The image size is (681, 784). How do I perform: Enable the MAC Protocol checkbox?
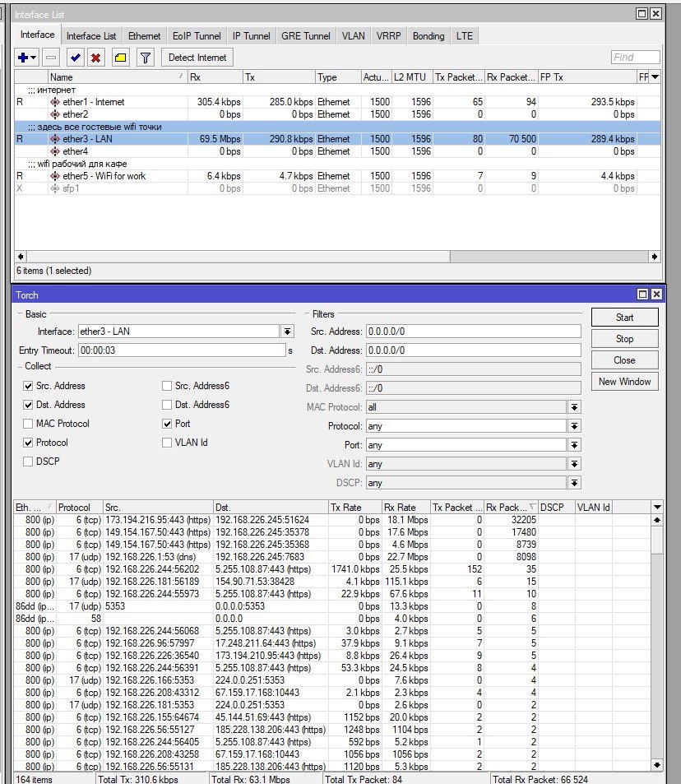(x=29, y=424)
